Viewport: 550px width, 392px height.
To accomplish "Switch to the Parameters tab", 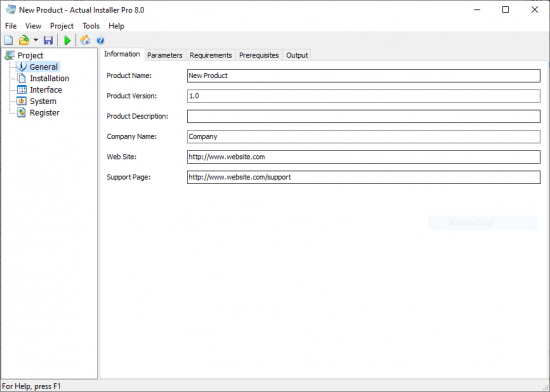I will pos(165,55).
